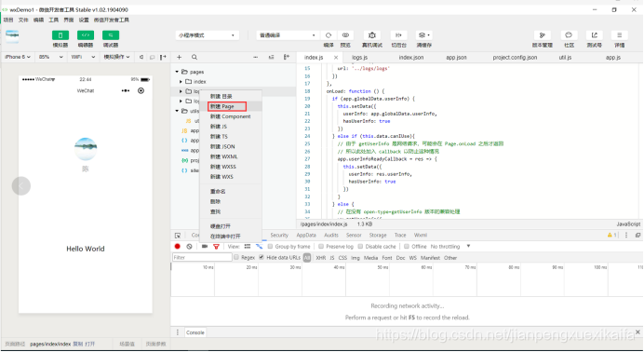Toggle the editor (编辑器) panel button
This screenshot has height=352, width=644.
(x=86, y=35)
